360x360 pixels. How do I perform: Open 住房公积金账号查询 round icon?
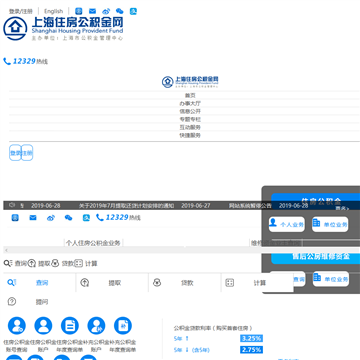pos(17,326)
